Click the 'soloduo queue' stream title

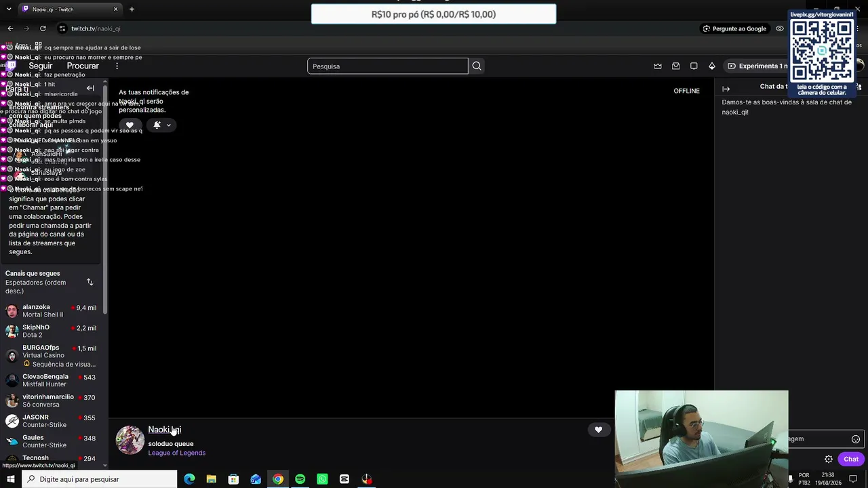click(171, 444)
